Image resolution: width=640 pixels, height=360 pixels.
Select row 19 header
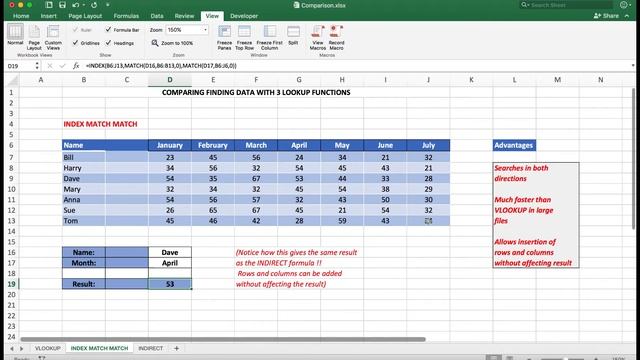[x=11, y=284]
